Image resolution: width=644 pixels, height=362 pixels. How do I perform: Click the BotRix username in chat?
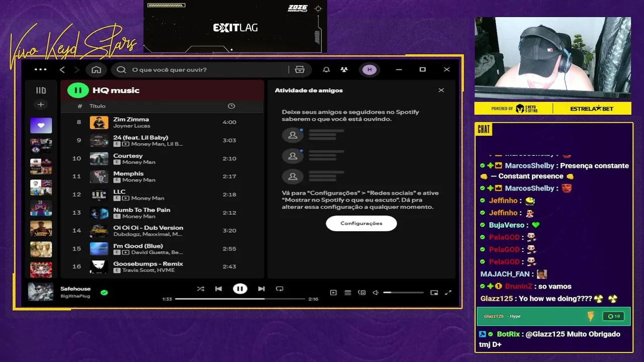[508, 334]
